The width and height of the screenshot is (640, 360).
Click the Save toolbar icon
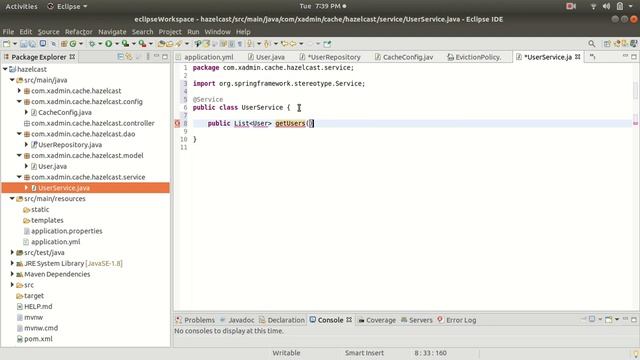pyautogui.click(x=23, y=44)
